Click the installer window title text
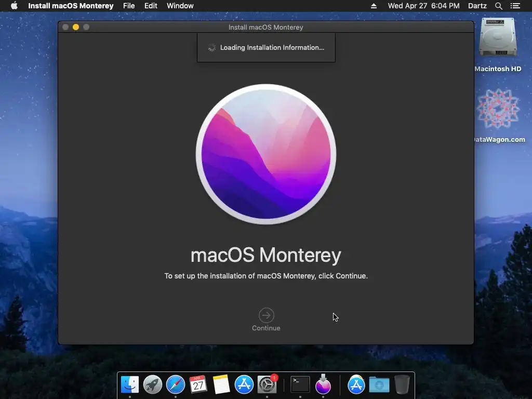 tap(265, 27)
